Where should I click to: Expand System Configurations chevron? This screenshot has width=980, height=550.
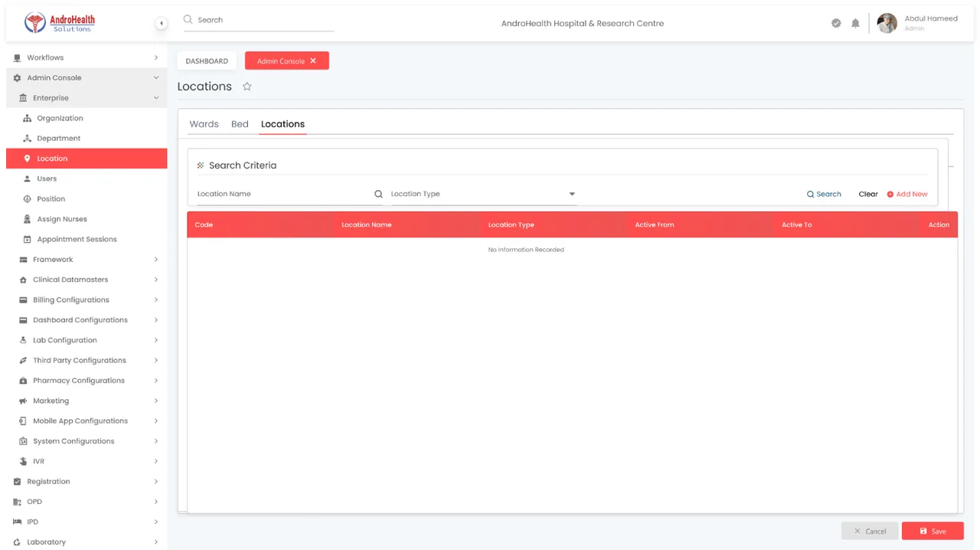pos(156,441)
